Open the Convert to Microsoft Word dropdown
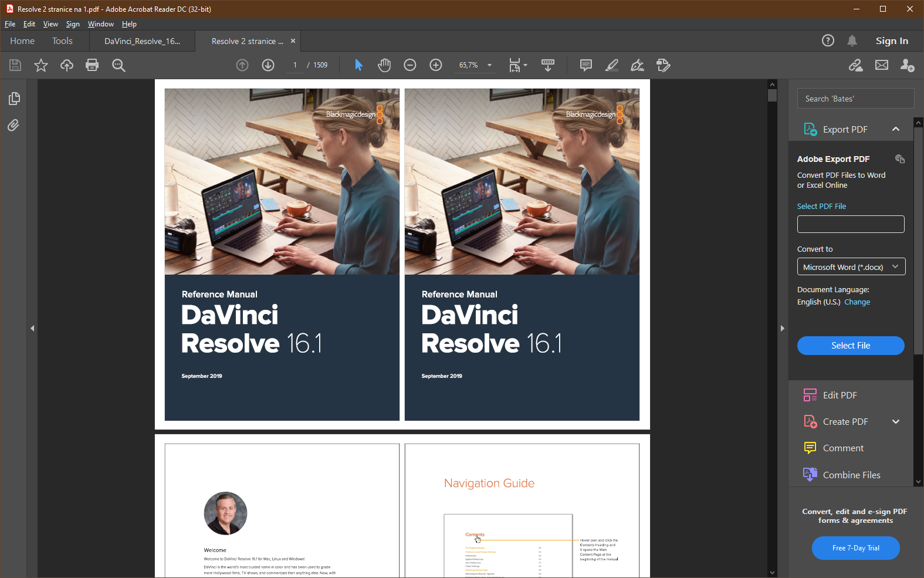924x578 pixels. coord(851,266)
